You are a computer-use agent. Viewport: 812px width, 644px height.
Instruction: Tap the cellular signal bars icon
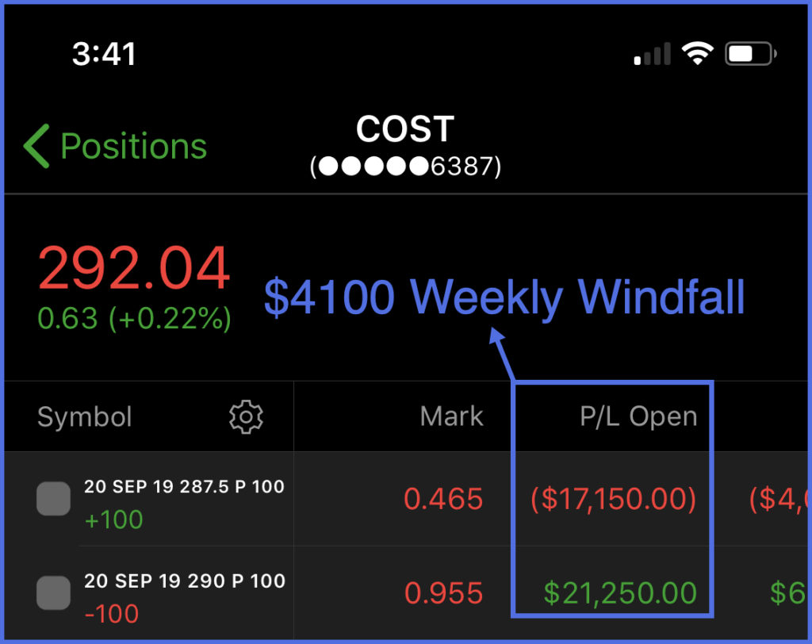(x=653, y=55)
